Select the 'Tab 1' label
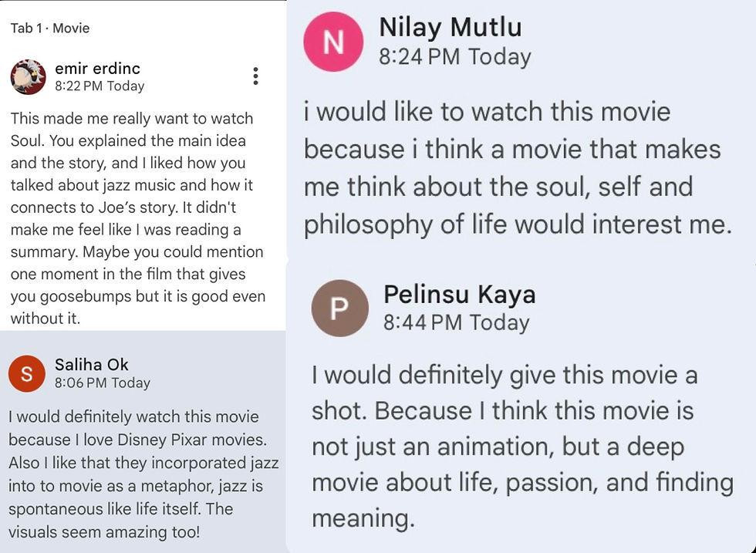The width and height of the screenshot is (756, 553). click(x=26, y=29)
